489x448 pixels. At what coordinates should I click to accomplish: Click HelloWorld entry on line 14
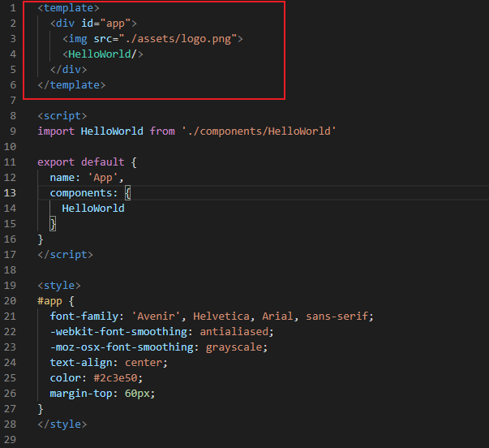tap(93, 209)
